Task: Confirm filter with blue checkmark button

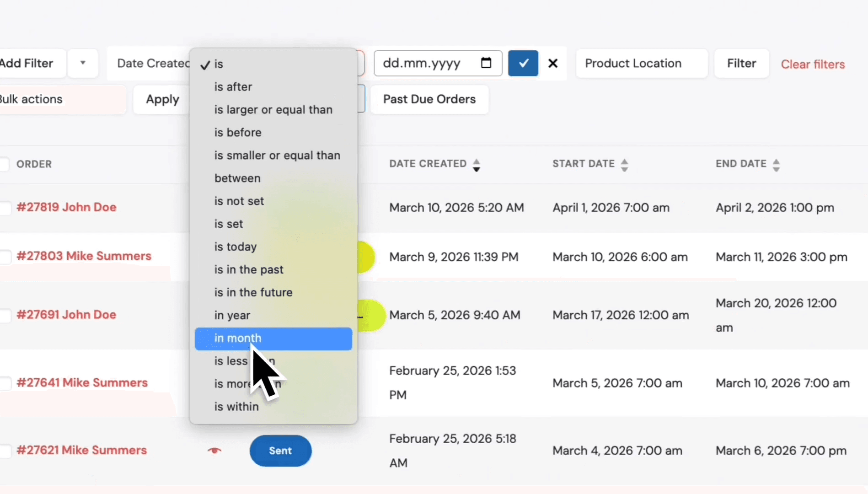Action: click(x=523, y=63)
